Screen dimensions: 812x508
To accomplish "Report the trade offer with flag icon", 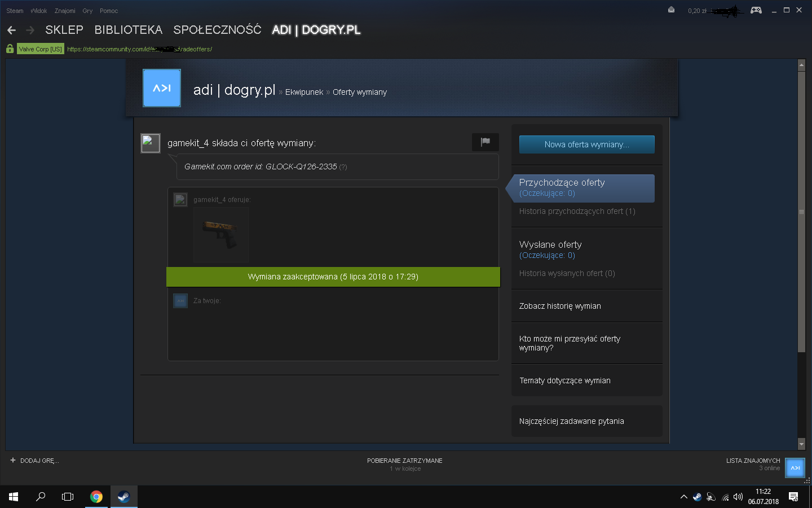I will click(x=486, y=142).
